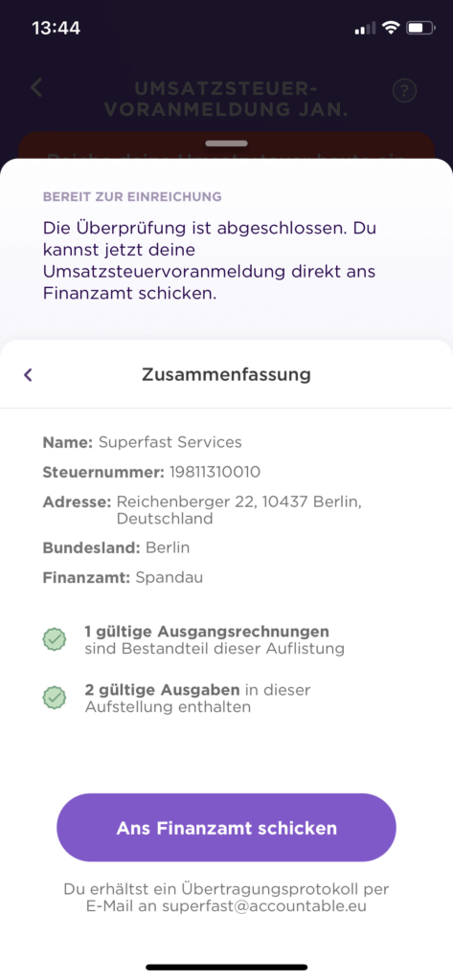Tap the battery status icon

421,28
